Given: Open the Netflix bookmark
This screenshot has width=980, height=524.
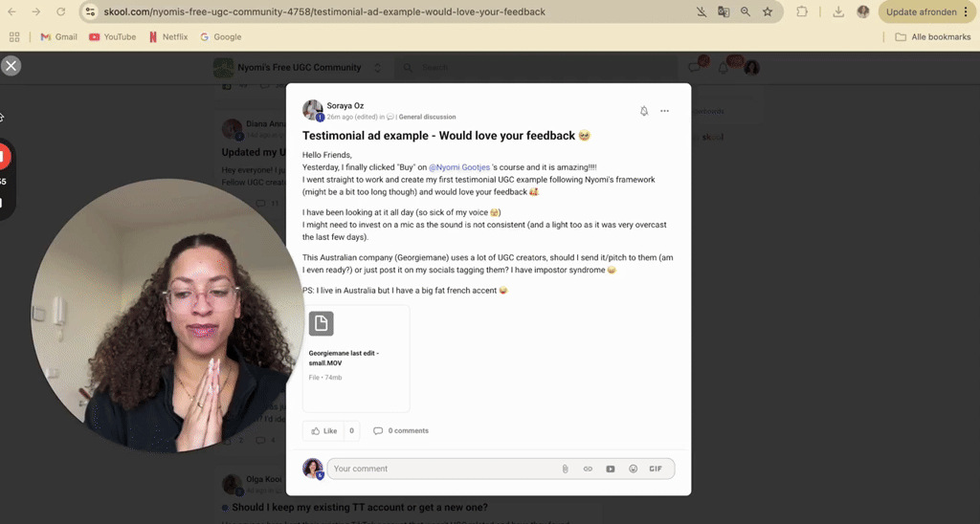Looking at the screenshot, I should (168, 37).
